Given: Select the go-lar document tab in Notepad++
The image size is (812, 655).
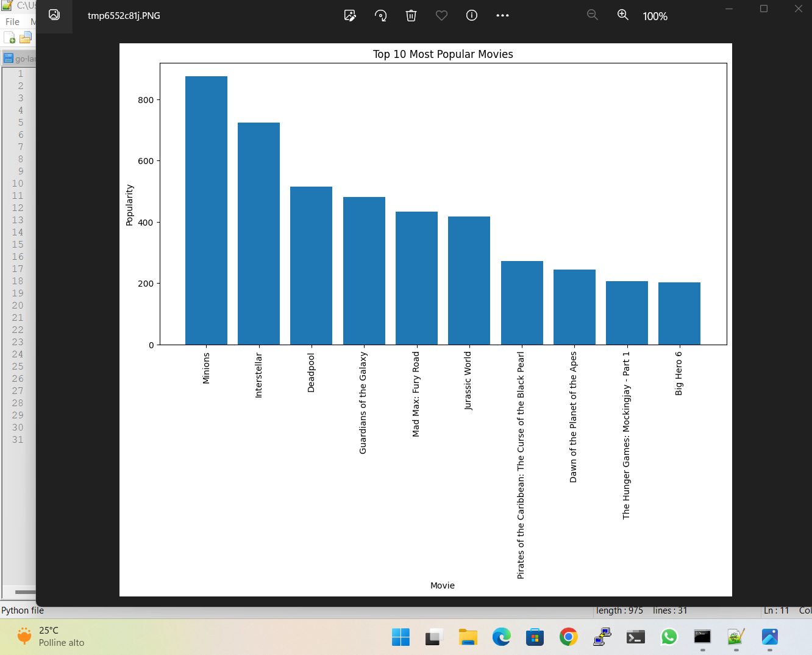Looking at the screenshot, I should 20,59.
